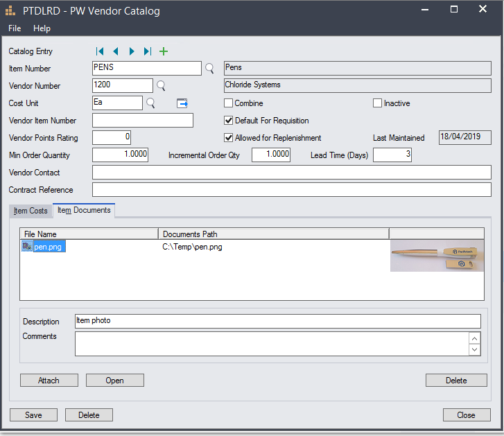The image size is (504, 436).
Task: Go to next catalog entry
Action: click(132, 51)
